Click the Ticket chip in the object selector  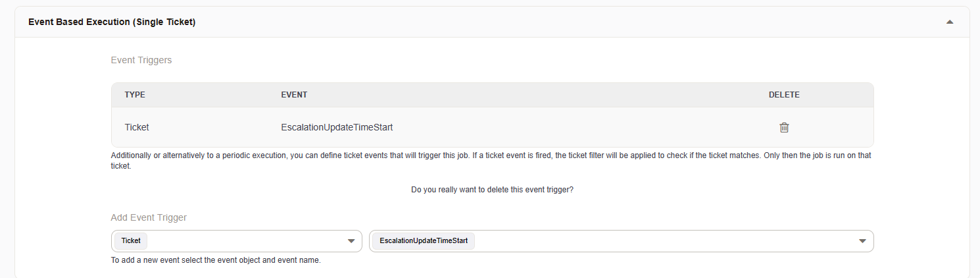click(131, 241)
